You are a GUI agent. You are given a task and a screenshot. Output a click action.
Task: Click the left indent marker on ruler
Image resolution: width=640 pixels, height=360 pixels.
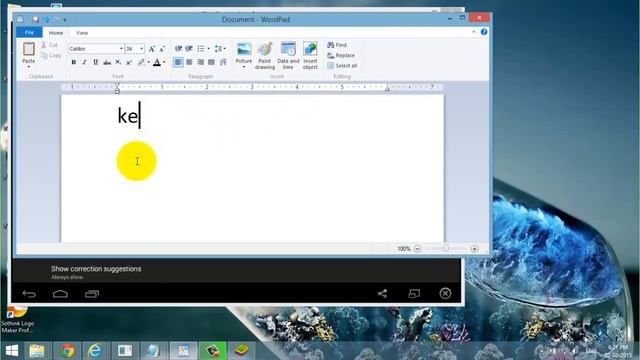click(x=117, y=89)
